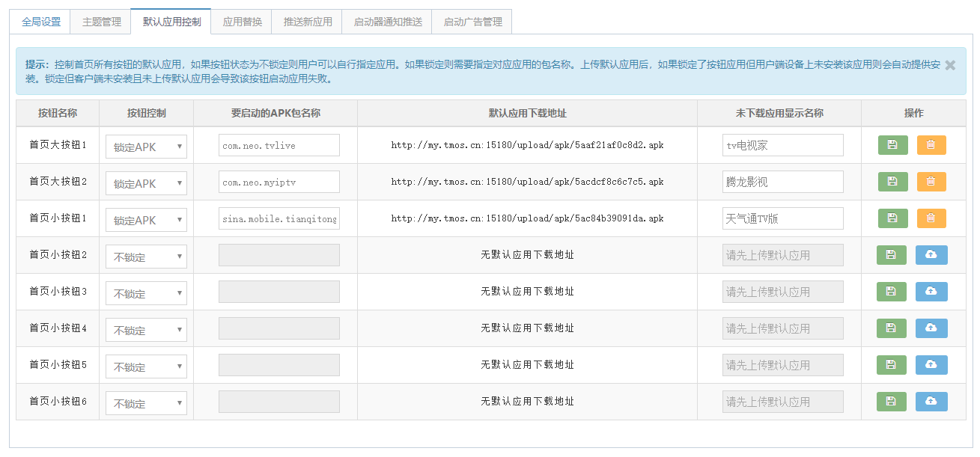This screenshot has width=980, height=457.
Task: Upload default app for 首页小按钮2
Action: pos(931,255)
